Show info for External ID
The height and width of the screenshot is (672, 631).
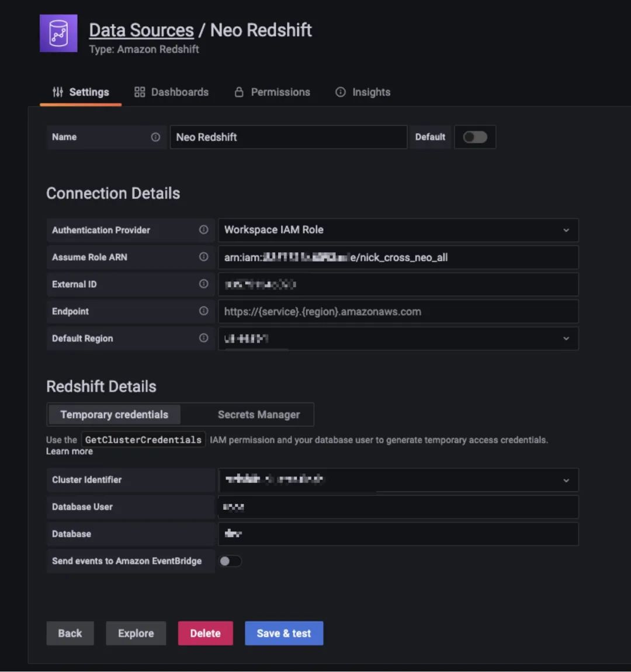(x=204, y=284)
